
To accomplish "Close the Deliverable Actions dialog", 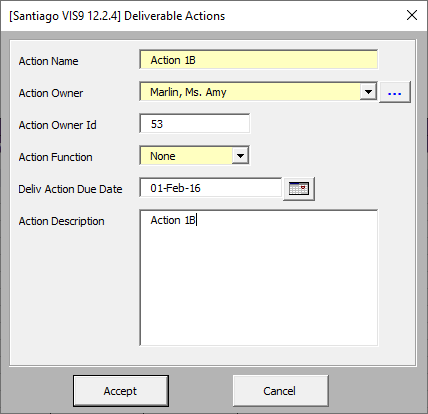I will pos(412,15).
